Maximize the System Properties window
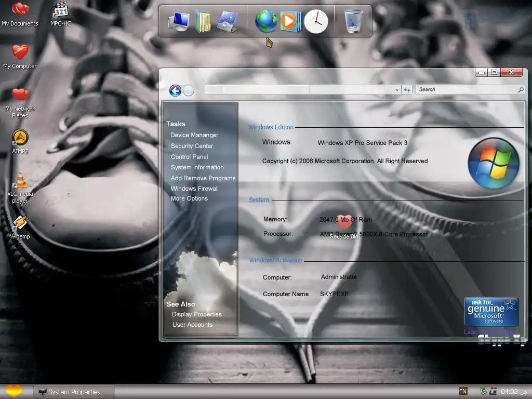This screenshot has width=532, height=399. coord(494,72)
